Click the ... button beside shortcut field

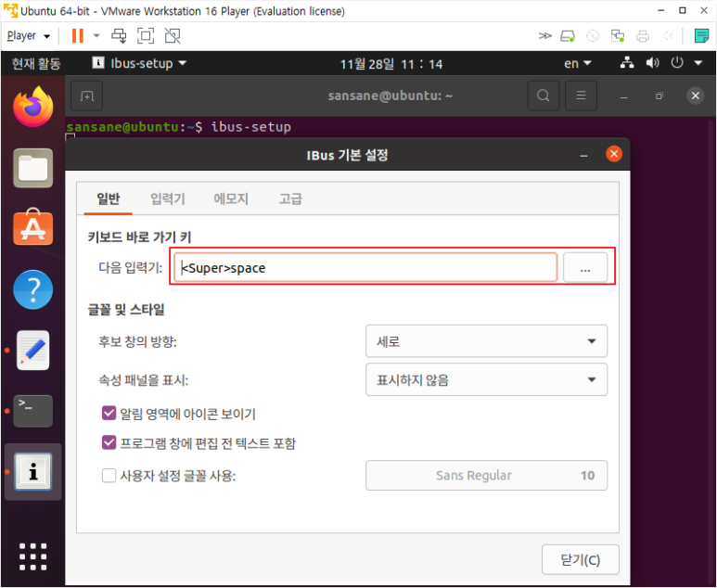585,267
